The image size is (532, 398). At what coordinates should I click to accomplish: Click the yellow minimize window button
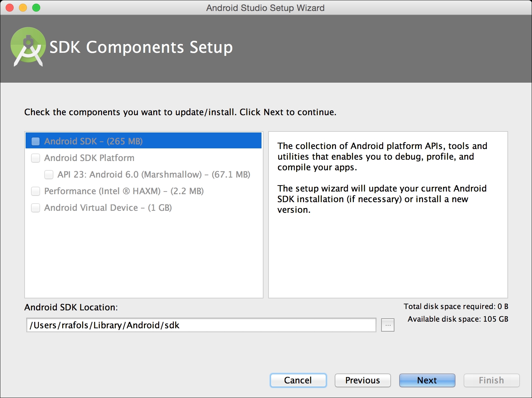pos(23,8)
